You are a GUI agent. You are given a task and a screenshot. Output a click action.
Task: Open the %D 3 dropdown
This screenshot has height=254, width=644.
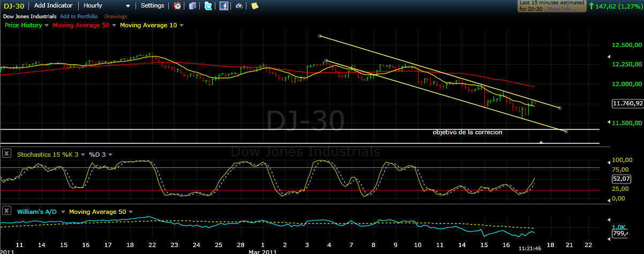[111, 155]
